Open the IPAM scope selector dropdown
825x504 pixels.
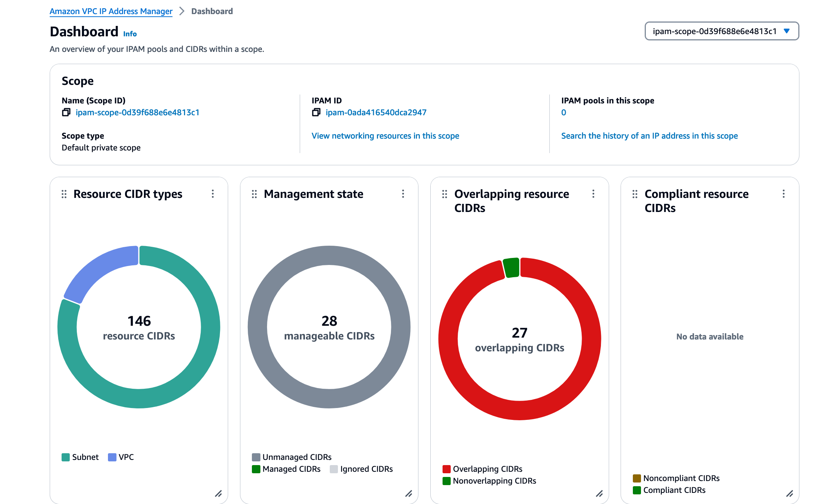pos(722,31)
